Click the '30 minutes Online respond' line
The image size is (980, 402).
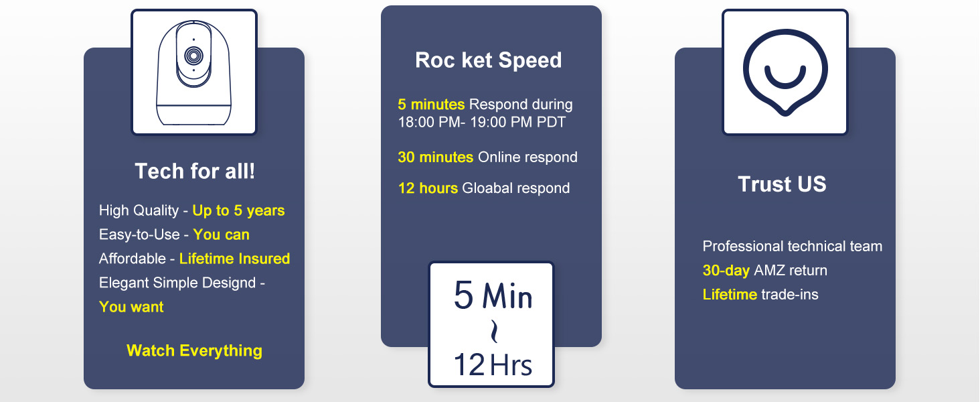(x=487, y=157)
